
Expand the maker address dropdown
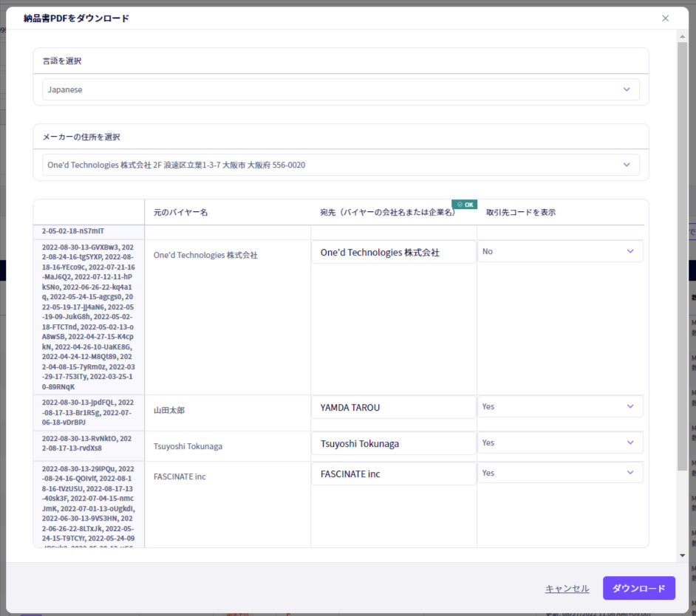click(x=341, y=165)
